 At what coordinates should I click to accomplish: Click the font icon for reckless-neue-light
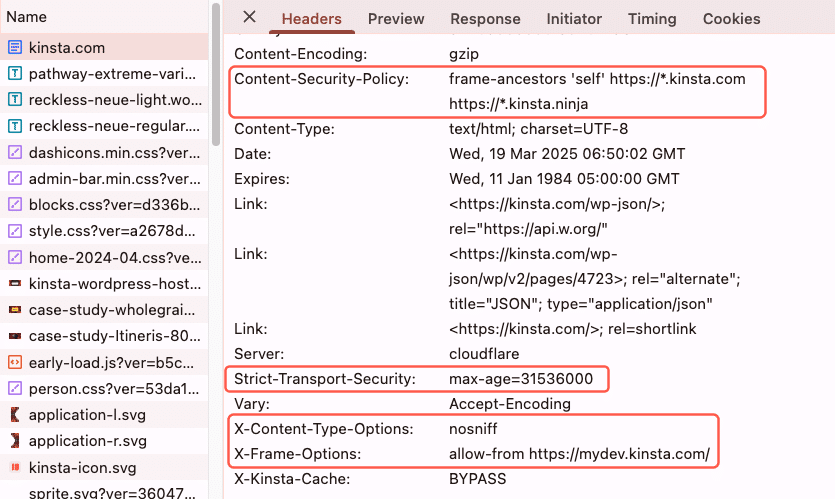(x=15, y=100)
